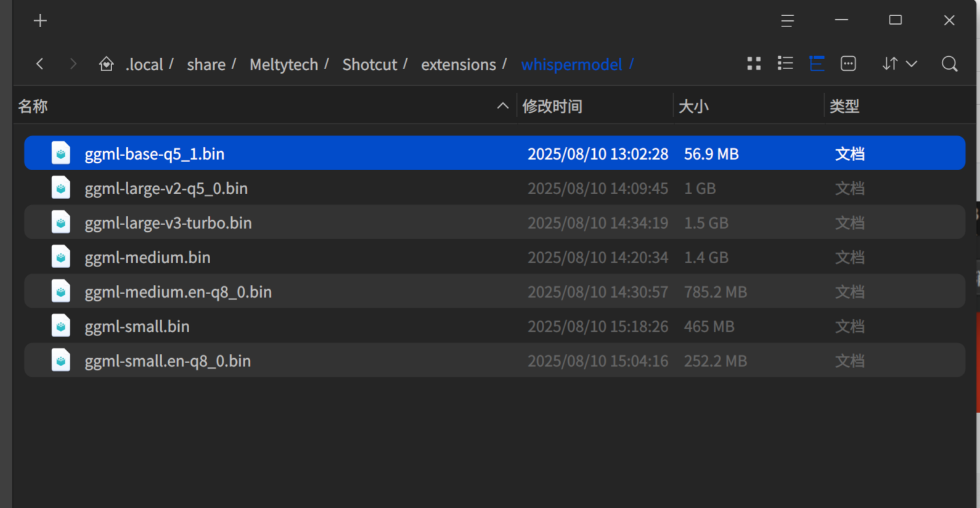
Task: Click the 2025/08/10 15:18:26 modified time
Action: tap(597, 326)
